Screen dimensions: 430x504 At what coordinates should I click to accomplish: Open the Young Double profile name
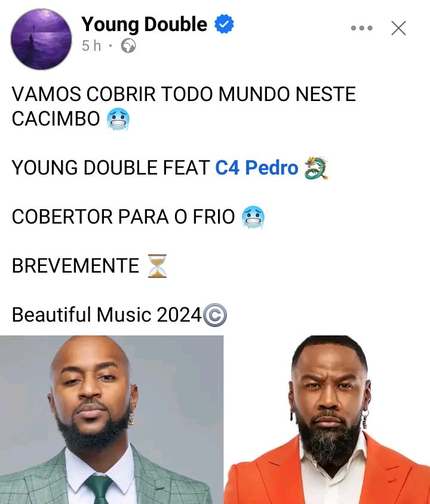coord(144,24)
